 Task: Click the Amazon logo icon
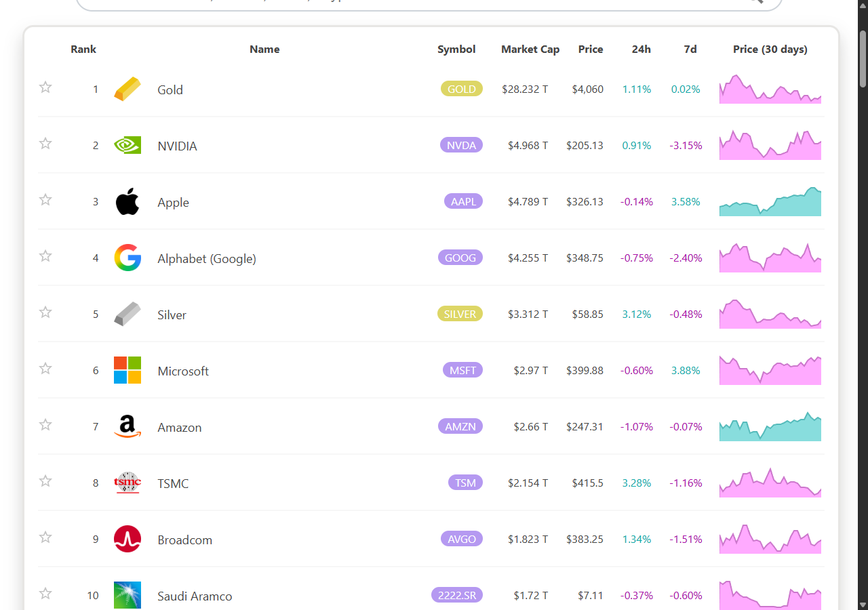127,427
